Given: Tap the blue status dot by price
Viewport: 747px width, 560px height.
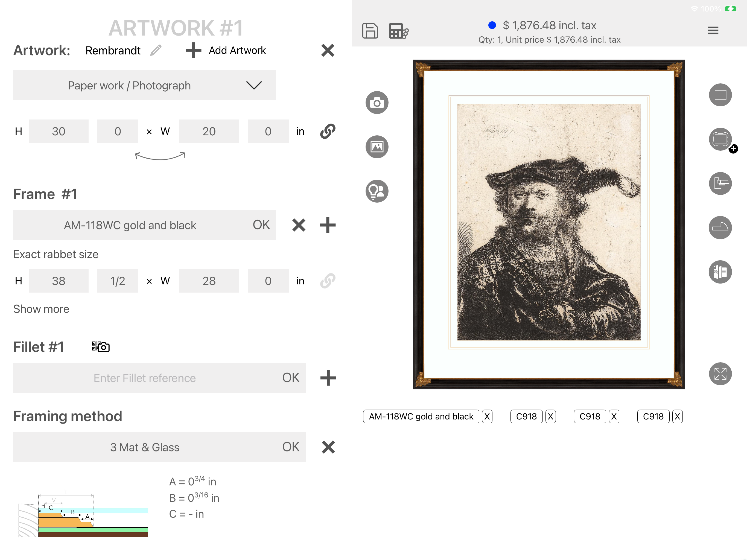Looking at the screenshot, I should pyautogui.click(x=492, y=25).
